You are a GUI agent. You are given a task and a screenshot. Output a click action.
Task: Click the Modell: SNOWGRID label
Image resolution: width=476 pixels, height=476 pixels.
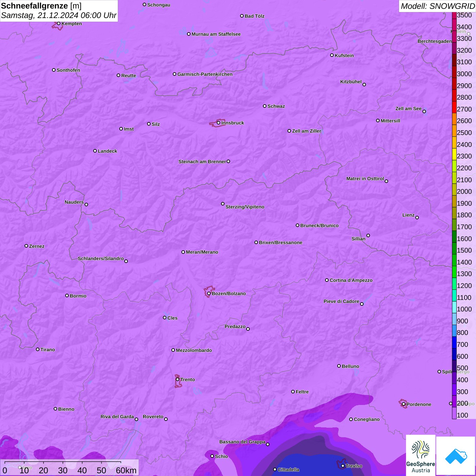tap(438, 6)
